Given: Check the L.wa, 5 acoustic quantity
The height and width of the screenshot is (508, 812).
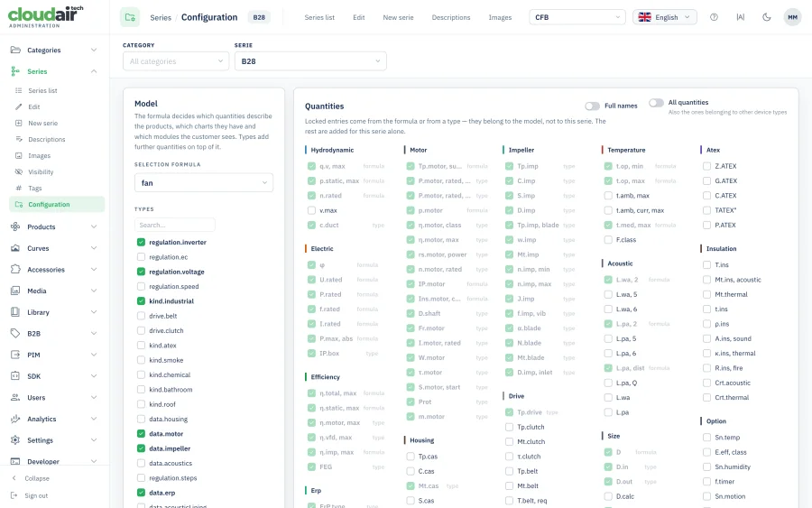Looking at the screenshot, I should coord(608,294).
